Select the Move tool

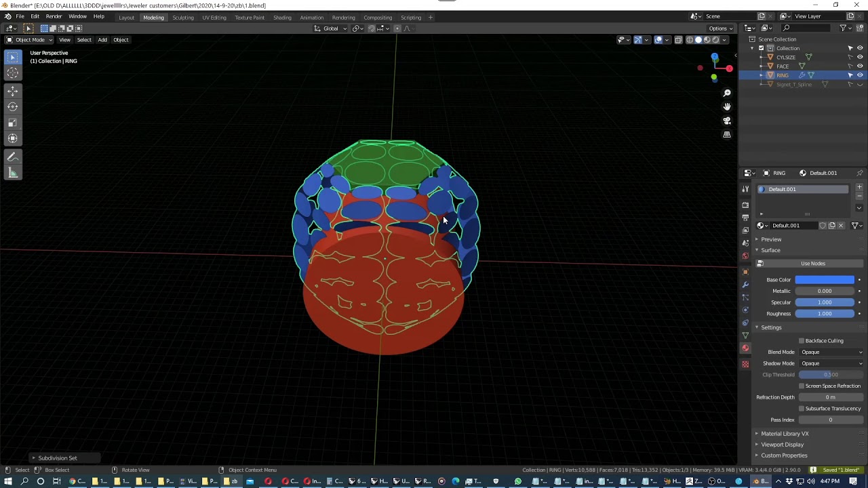[x=13, y=91]
